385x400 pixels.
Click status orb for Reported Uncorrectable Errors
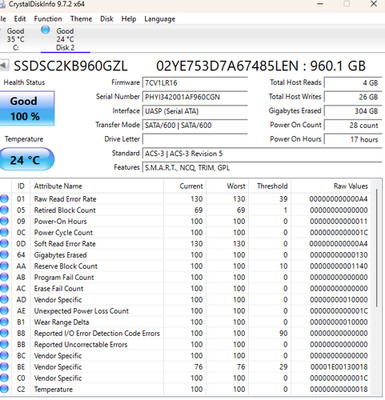4,344
